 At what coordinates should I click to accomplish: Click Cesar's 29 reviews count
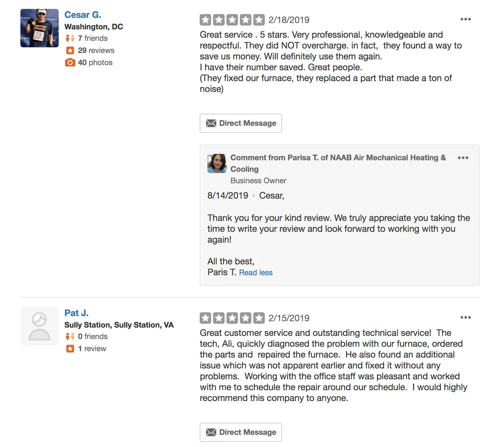(96, 50)
